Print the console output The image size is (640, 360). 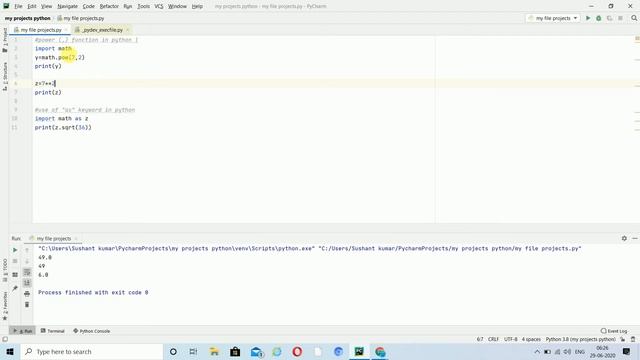(x=27, y=293)
